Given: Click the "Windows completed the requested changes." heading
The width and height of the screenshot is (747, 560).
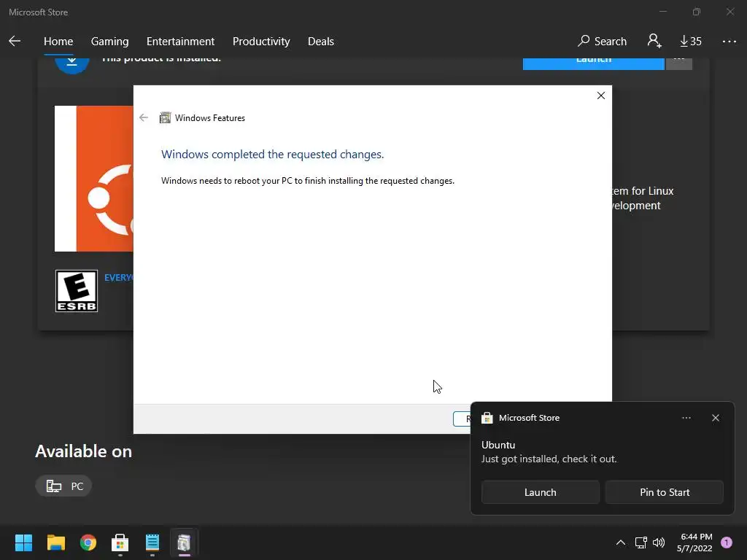Looking at the screenshot, I should [x=273, y=155].
